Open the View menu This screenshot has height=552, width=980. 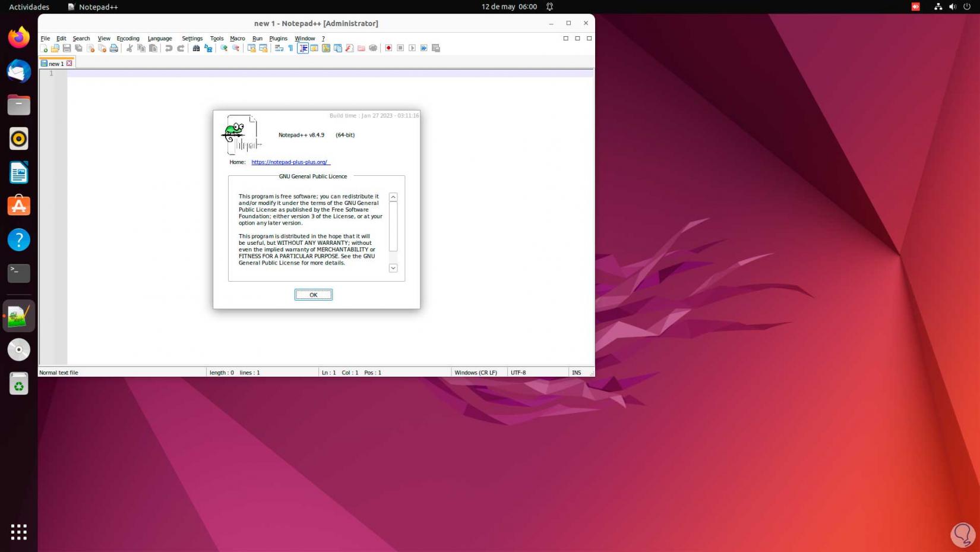pos(104,39)
